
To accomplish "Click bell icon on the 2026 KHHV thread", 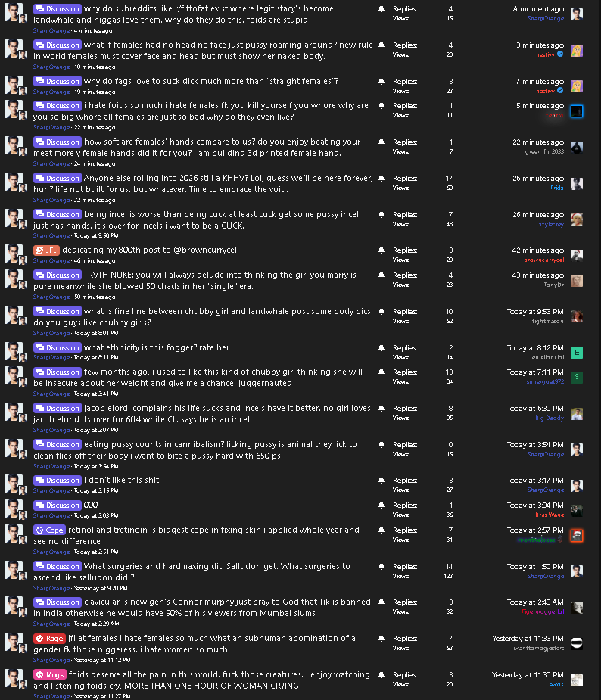I will pyautogui.click(x=381, y=178).
